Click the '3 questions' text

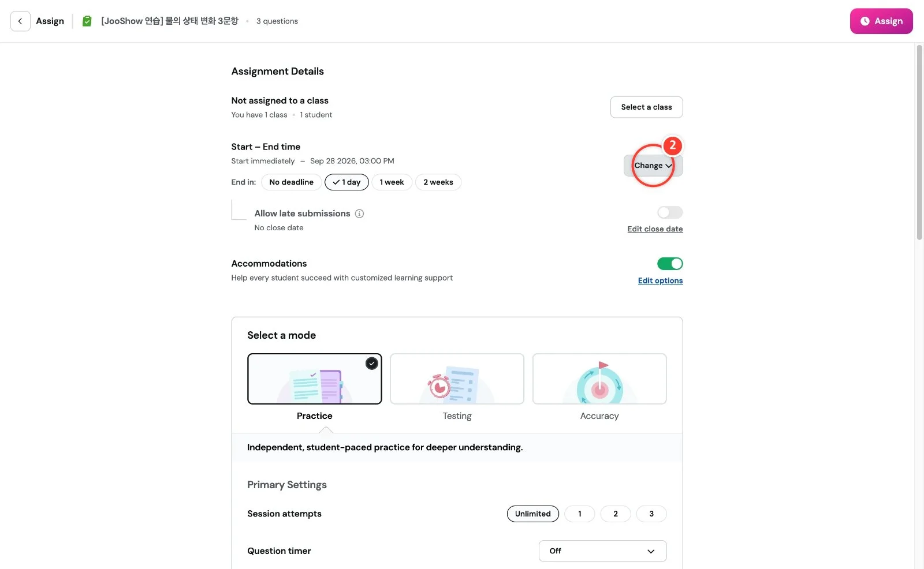point(277,21)
